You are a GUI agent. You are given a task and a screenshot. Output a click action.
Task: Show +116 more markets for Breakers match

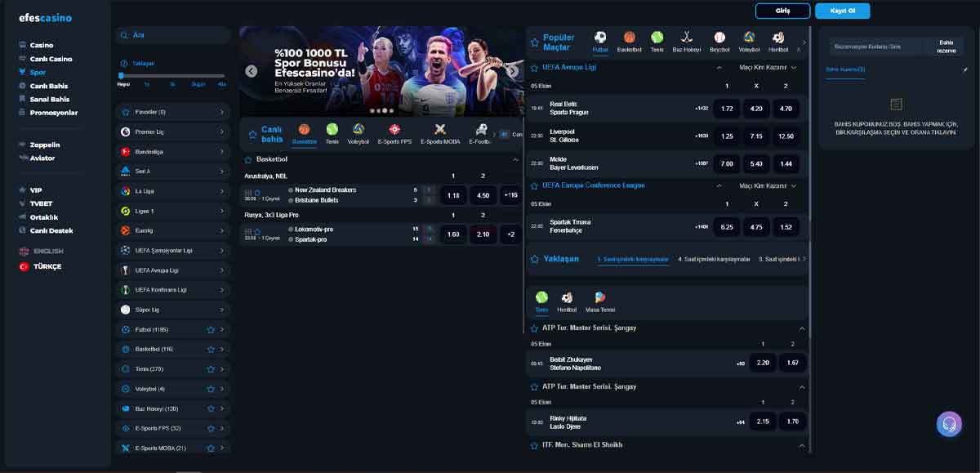(512, 195)
